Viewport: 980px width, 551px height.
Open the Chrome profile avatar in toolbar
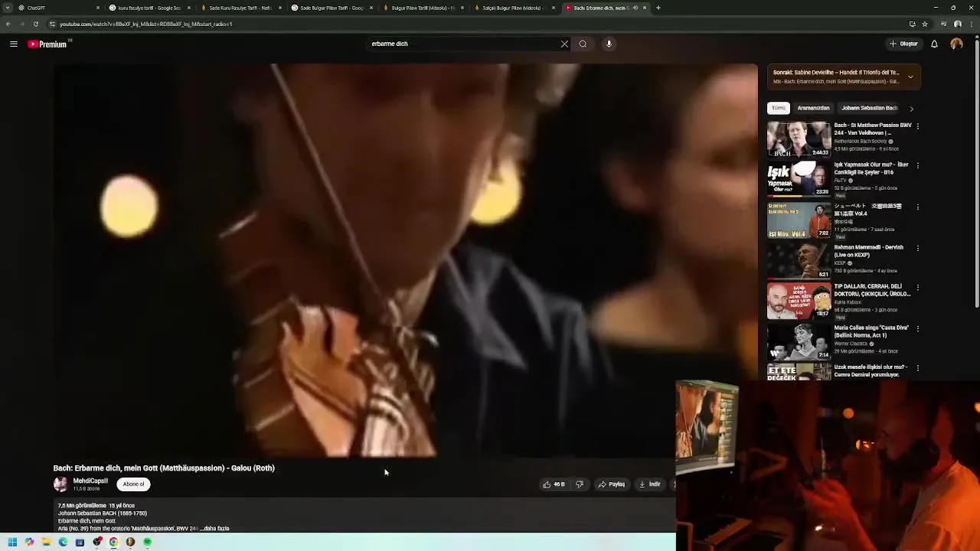(x=957, y=24)
